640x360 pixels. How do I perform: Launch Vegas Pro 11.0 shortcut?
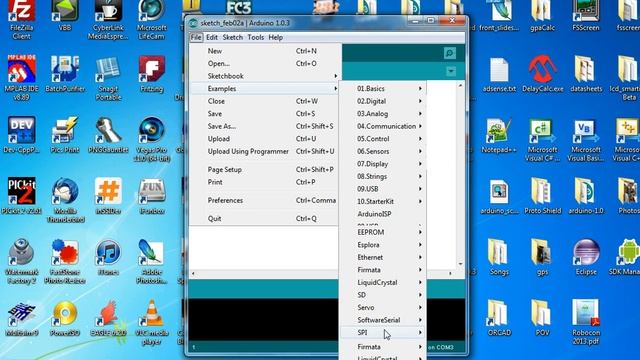click(151, 139)
